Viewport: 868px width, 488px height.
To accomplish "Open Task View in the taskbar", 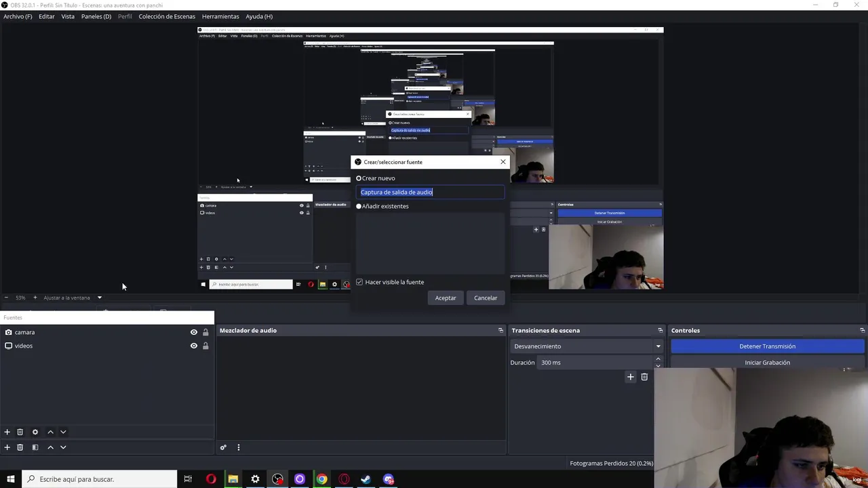I will 188,479.
